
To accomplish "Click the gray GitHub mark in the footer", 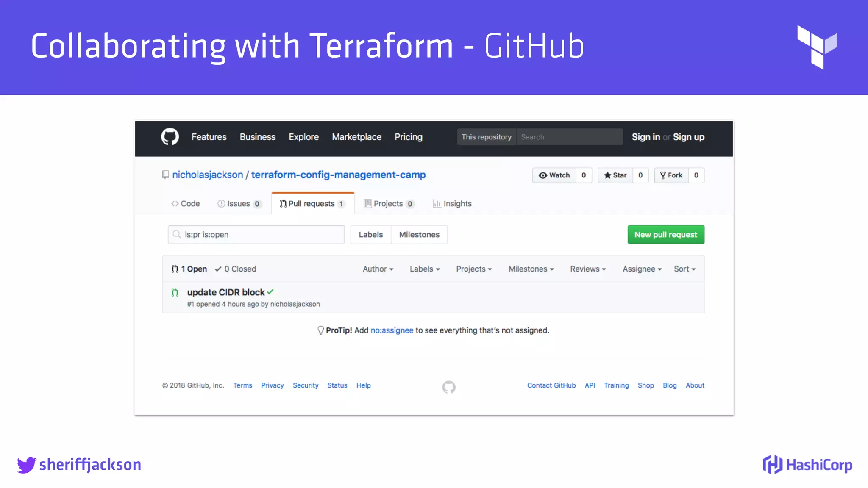I will click(x=449, y=387).
